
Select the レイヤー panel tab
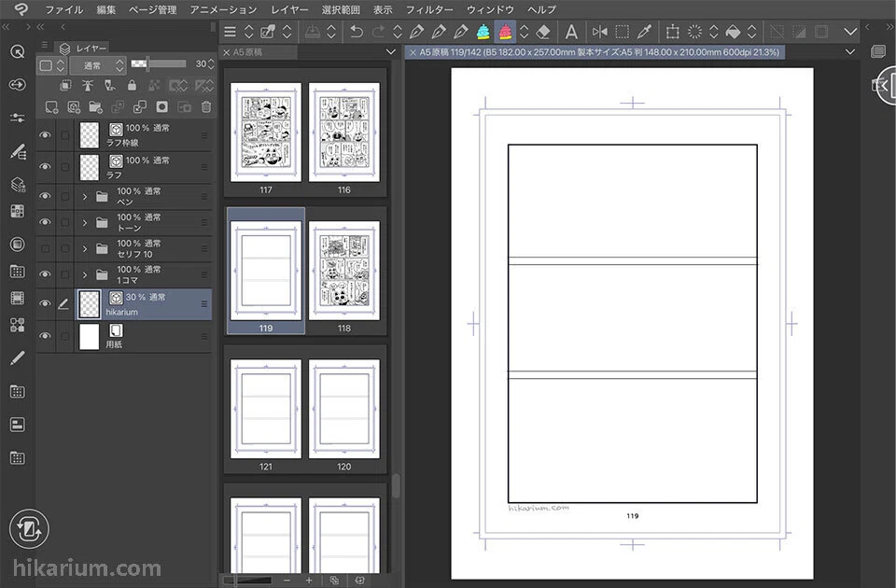tap(83, 48)
